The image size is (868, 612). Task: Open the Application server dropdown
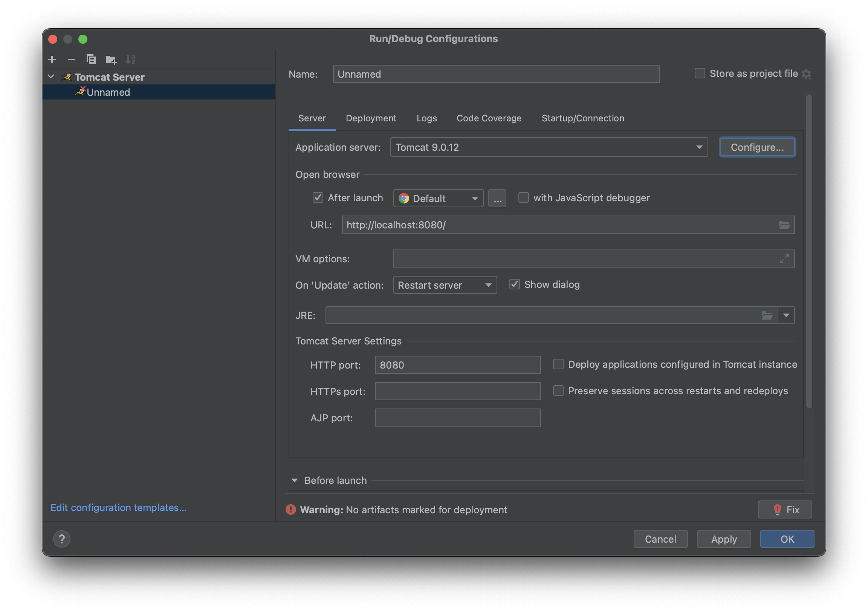pyautogui.click(x=549, y=147)
